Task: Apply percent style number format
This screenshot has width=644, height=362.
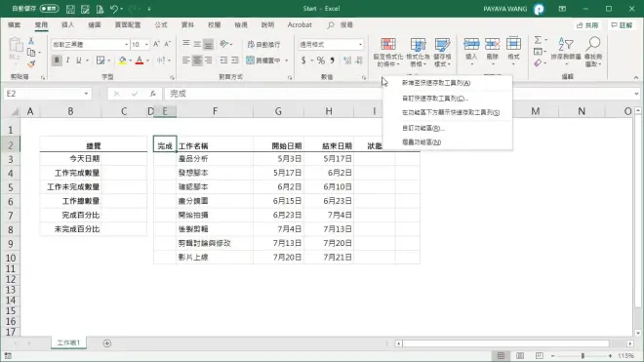Action: (320, 60)
